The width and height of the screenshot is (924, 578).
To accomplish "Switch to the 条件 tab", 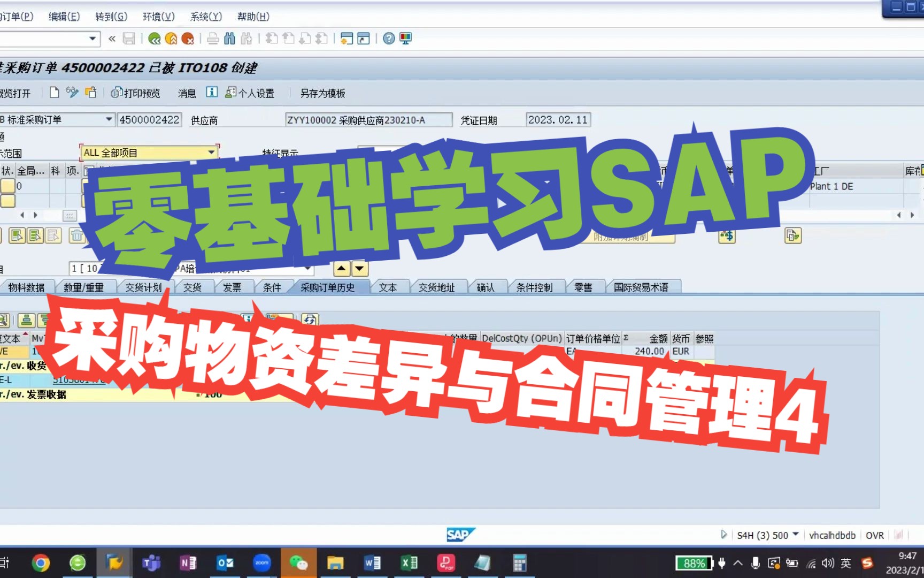I will (x=272, y=287).
